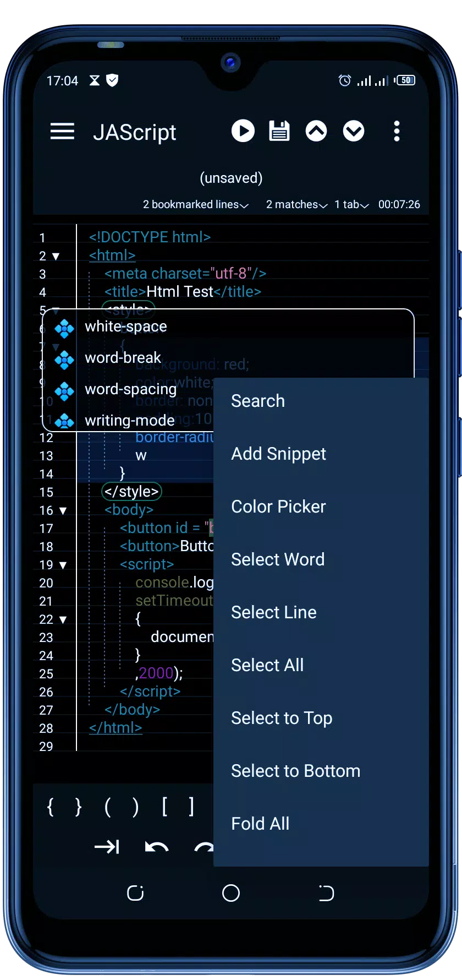Tap Android home circle button
The width and height of the screenshot is (462, 980).
231,893
